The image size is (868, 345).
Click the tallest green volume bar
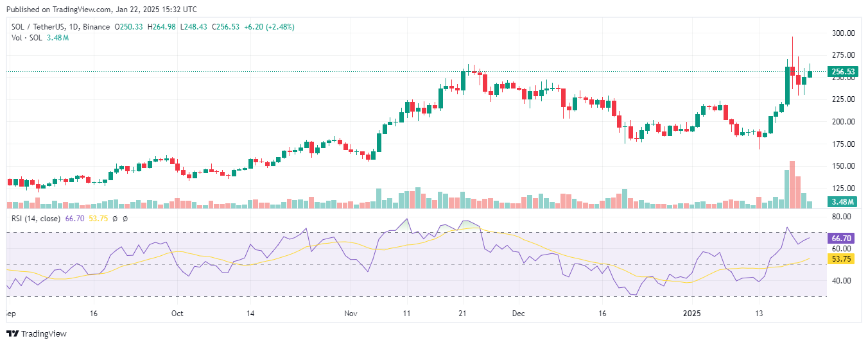click(x=786, y=189)
